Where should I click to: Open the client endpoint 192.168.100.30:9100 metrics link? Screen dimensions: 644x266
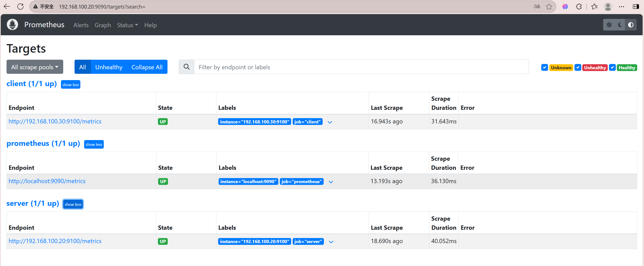point(55,121)
